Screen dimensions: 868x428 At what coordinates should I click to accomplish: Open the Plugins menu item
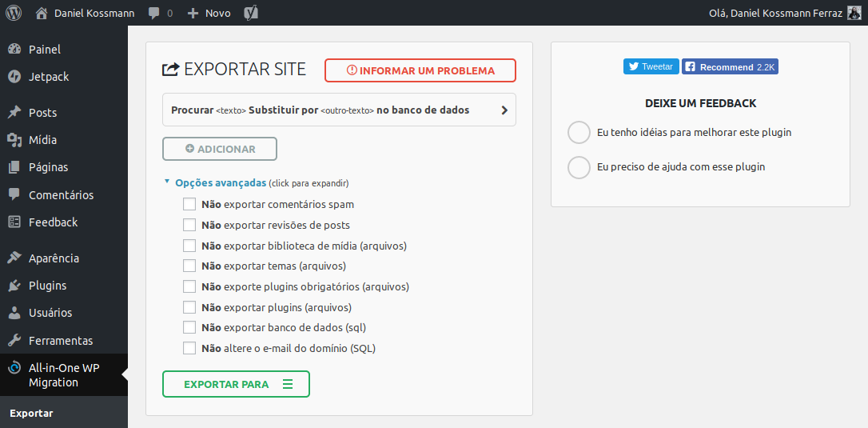(47, 286)
